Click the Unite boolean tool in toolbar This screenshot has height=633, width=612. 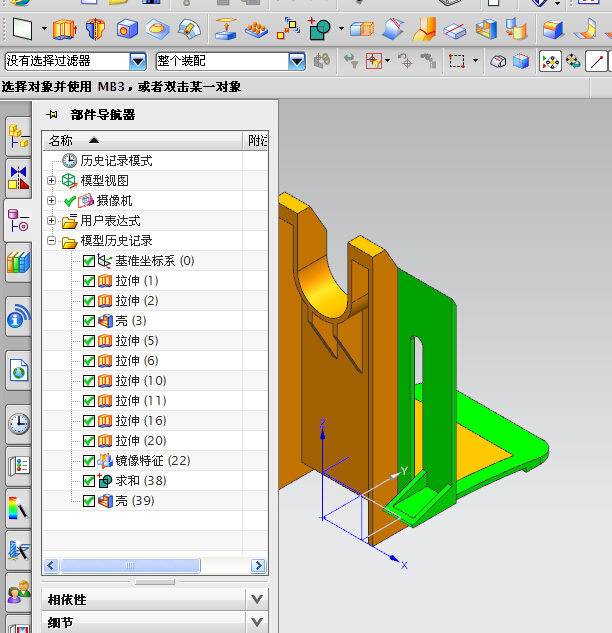pyautogui.click(x=319, y=29)
